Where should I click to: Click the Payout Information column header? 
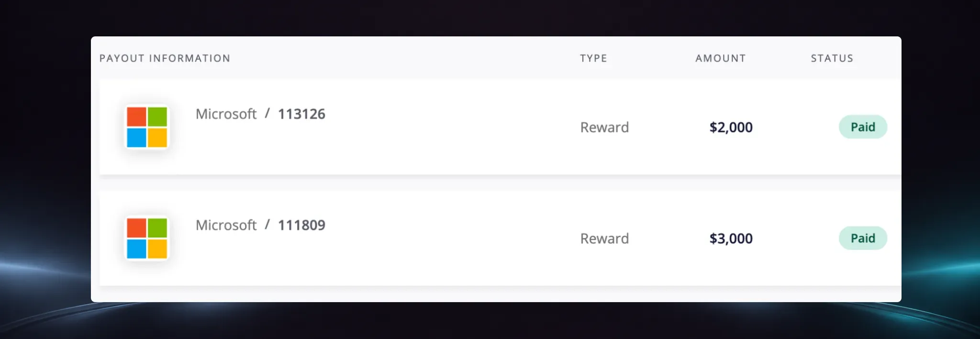(x=165, y=58)
